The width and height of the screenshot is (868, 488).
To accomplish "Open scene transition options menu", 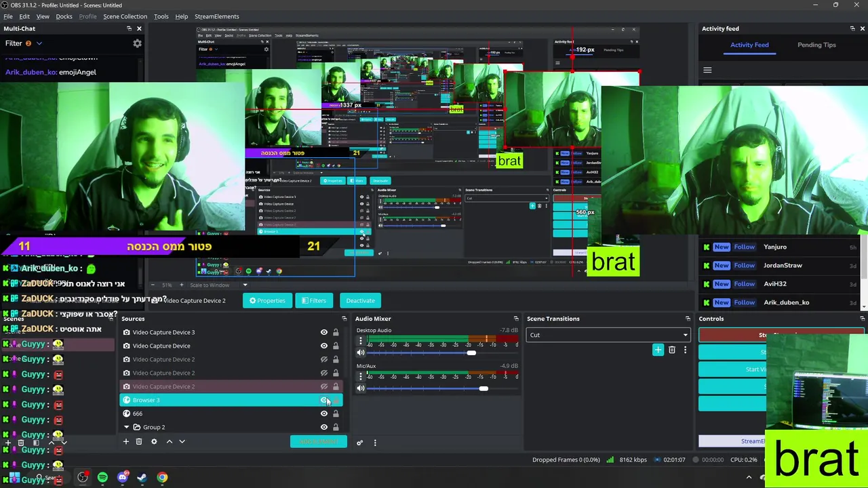I will click(x=685, y=350).
